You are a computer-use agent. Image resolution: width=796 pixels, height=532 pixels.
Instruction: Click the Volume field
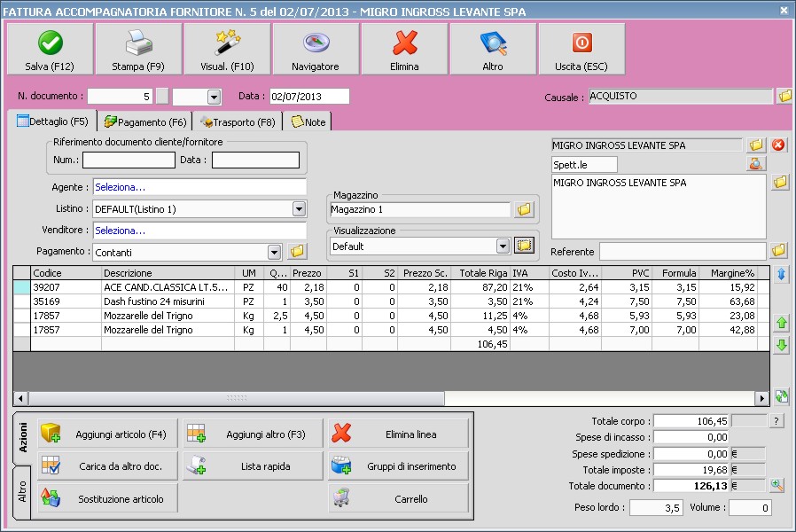[750, 508]
